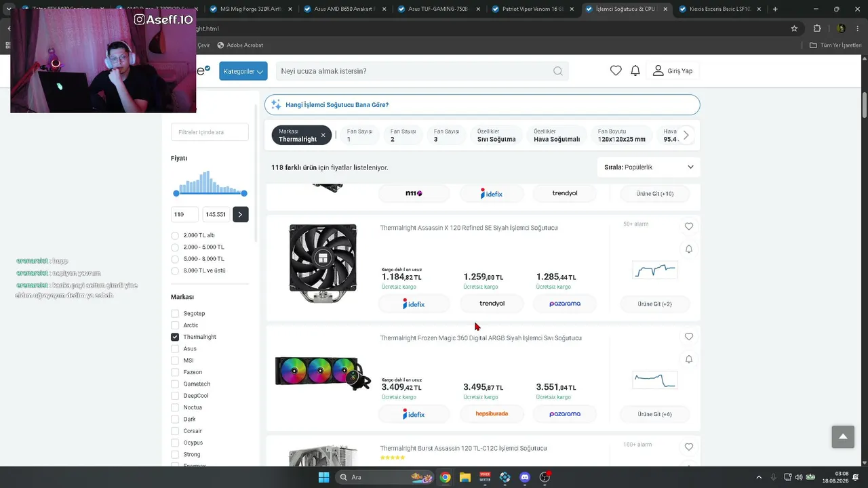Screen dimensions: 868x488
Task: Open a new browser tab
Action: point(775,9)
